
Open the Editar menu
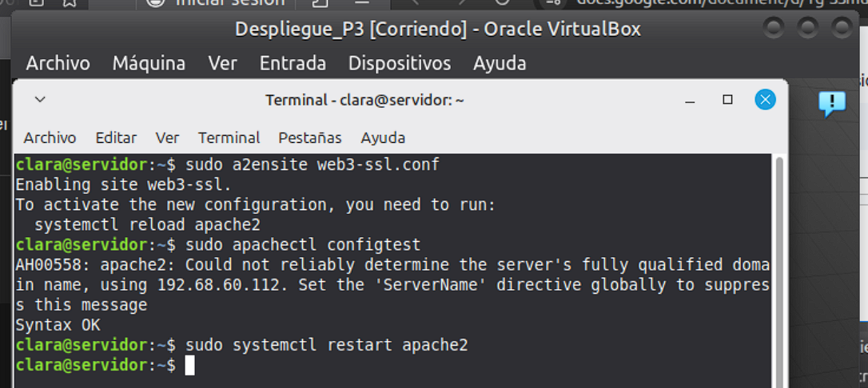(x=116, y=137)
